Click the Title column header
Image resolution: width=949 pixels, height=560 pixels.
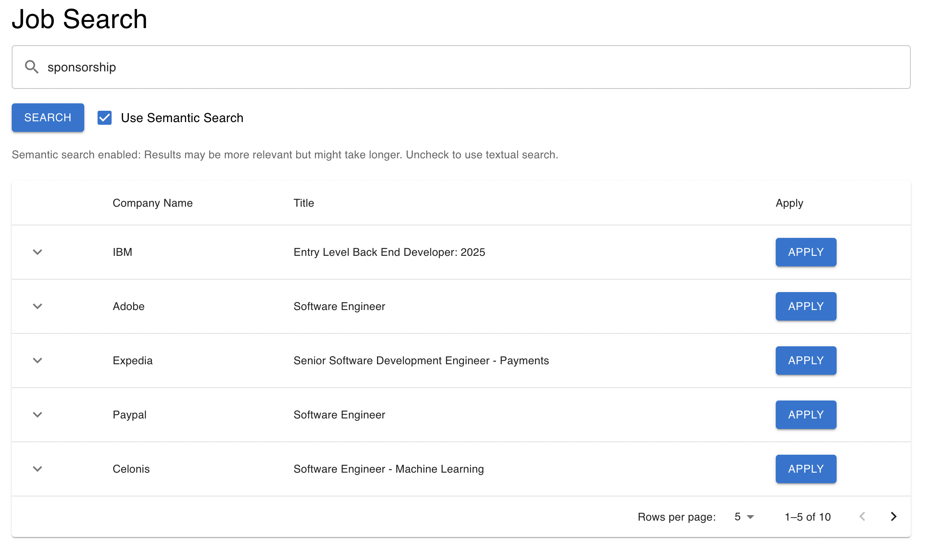(304, 203)
